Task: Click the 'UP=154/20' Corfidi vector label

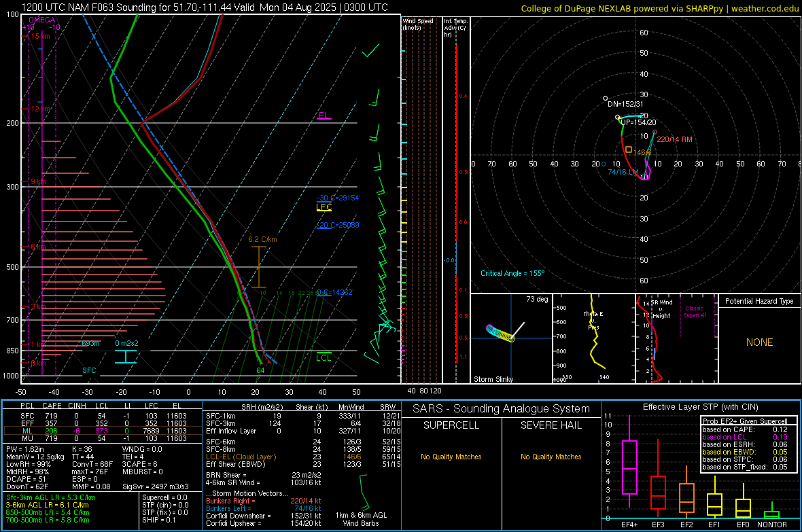Action: [x=638, y=122]
